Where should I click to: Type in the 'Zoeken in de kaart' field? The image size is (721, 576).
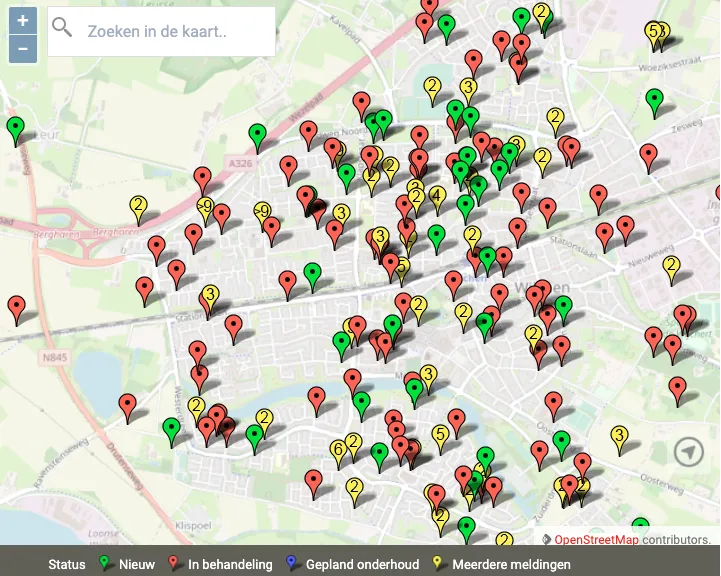coord(175,32)
